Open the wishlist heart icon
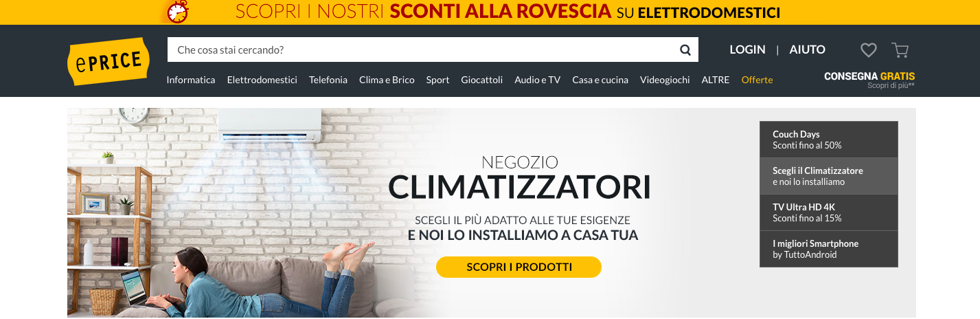The height and width of the screenshot is (319, 980). [x=869, y=49]
